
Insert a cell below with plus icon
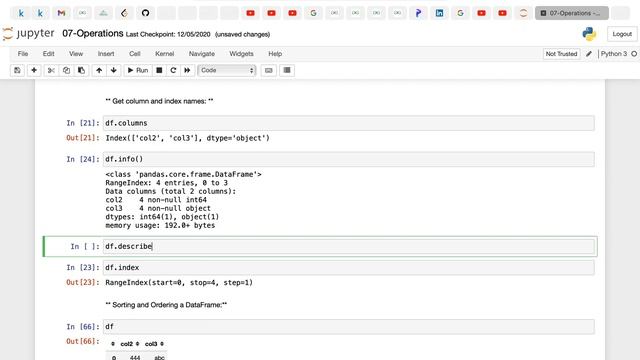[34, 70]
